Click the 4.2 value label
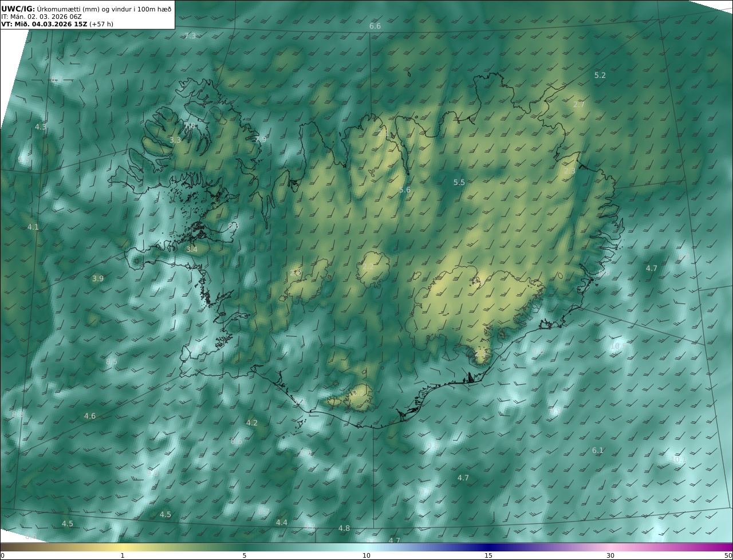Image resolution: width=733 pixels, height=560 pixels. pyautogui.click(x=252, y=423)
